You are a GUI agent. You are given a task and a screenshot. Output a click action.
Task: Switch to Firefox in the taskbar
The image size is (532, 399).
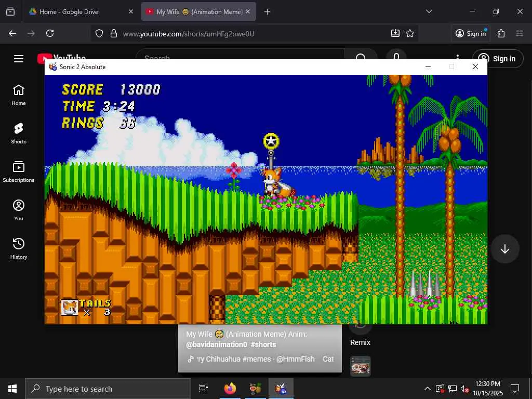point(230,389)
